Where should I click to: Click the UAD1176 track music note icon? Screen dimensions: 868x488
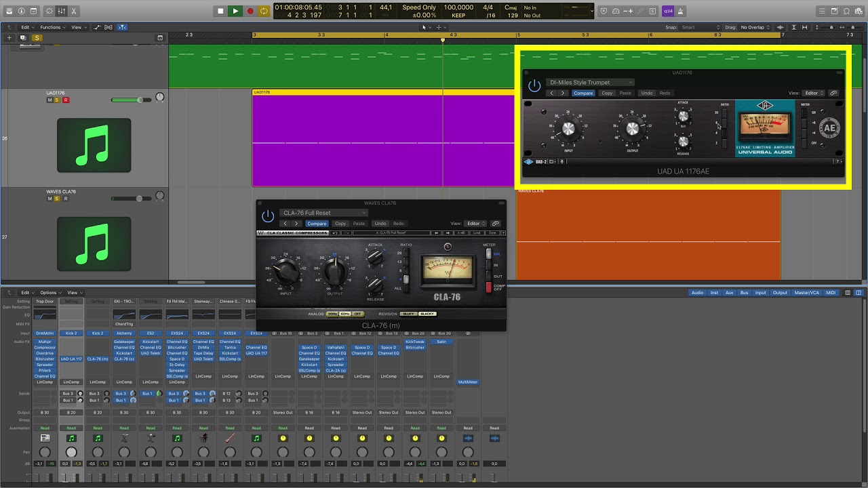point(94,145)
